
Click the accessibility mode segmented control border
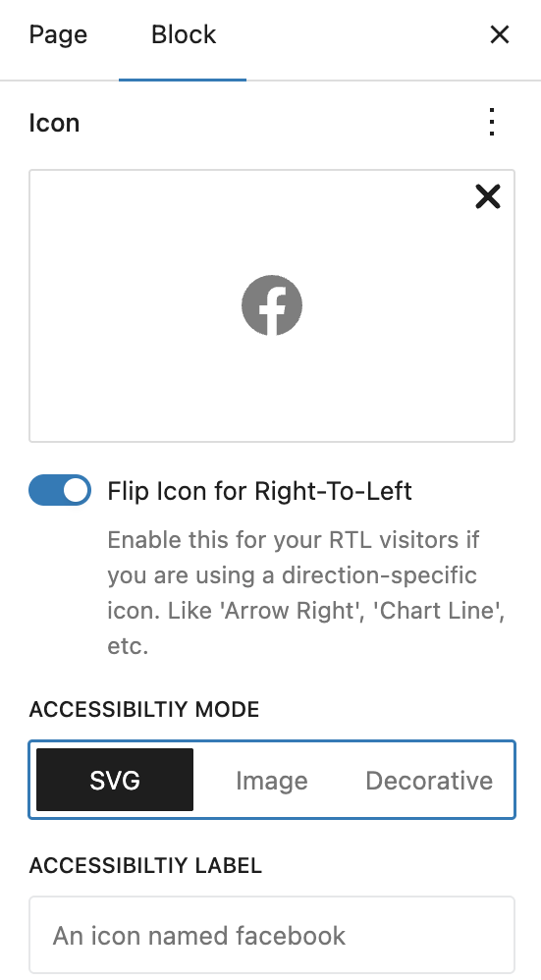(x=272, y=742)
